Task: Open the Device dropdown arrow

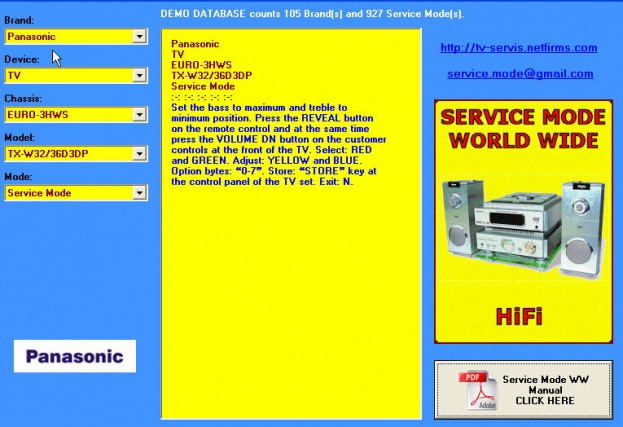Action: 139,75
